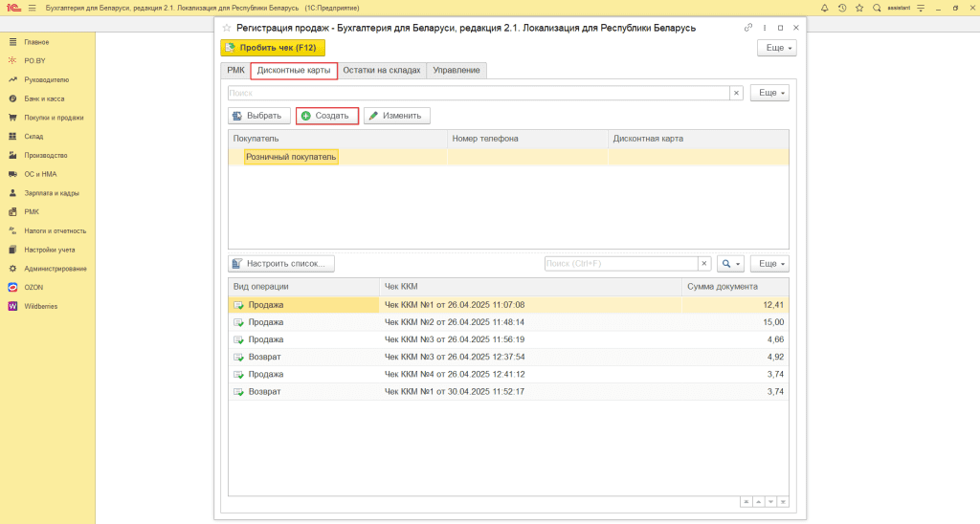Open favorites star in the title bar
Viewport: 980px width, 524px height.
(859, 8)
